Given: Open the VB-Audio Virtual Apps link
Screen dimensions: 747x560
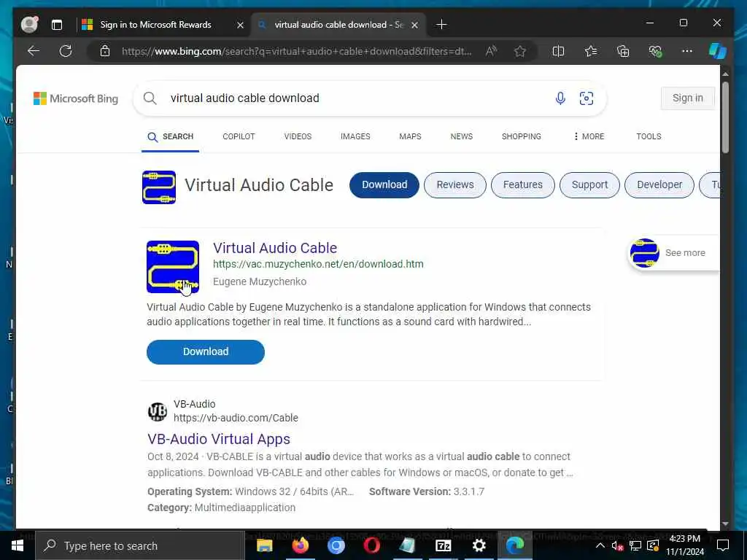Looking at the screenshot, I should point(219,438).
